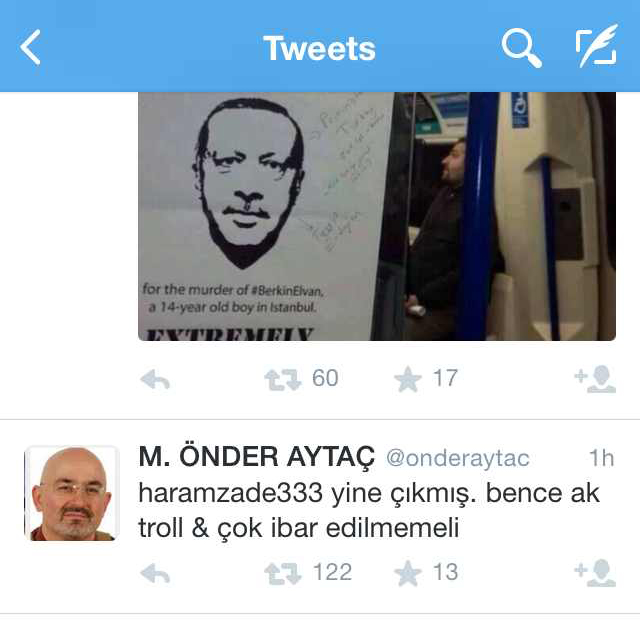
Task: Tap the 60 retweet count
Action: coord(325,378)
